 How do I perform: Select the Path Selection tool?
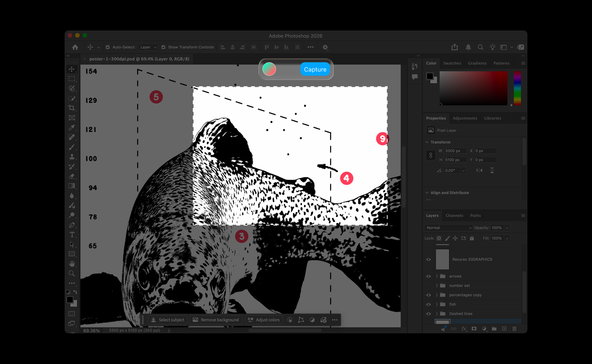[x=71, y=244]
